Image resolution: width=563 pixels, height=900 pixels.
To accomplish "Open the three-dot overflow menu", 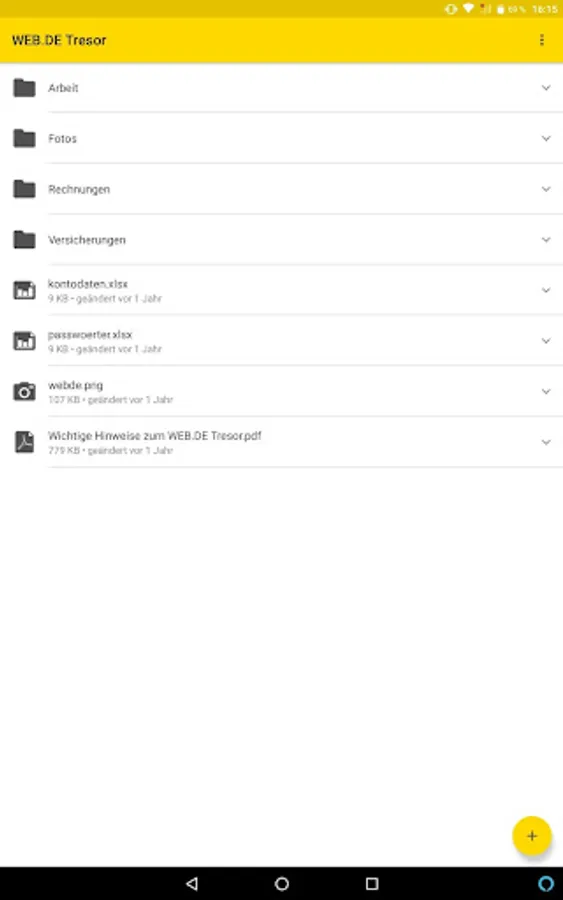I will 541,40.
